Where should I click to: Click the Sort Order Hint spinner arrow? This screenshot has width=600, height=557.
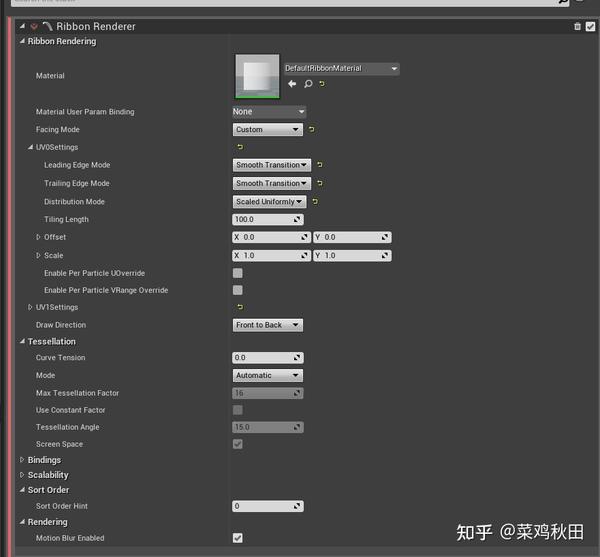[297, 506]
